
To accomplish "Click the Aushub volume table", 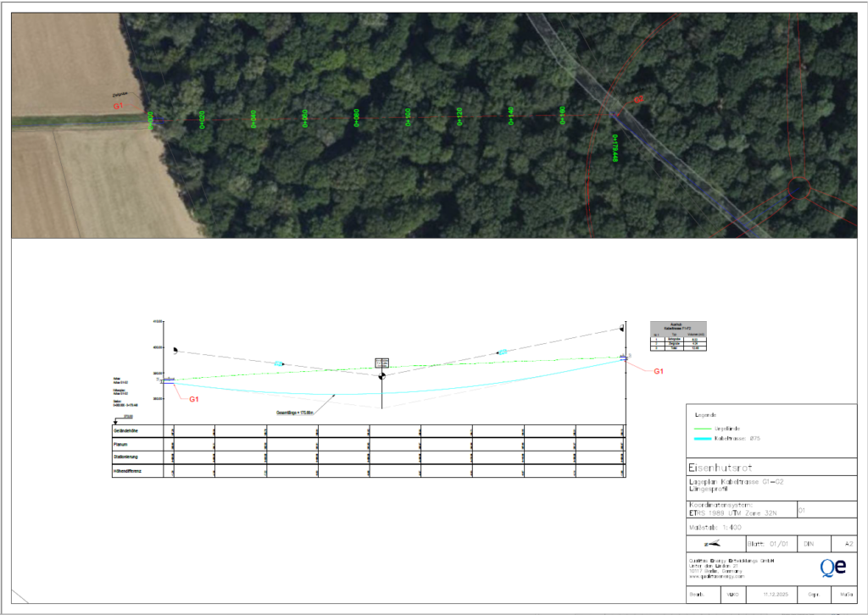I will 677,335.
